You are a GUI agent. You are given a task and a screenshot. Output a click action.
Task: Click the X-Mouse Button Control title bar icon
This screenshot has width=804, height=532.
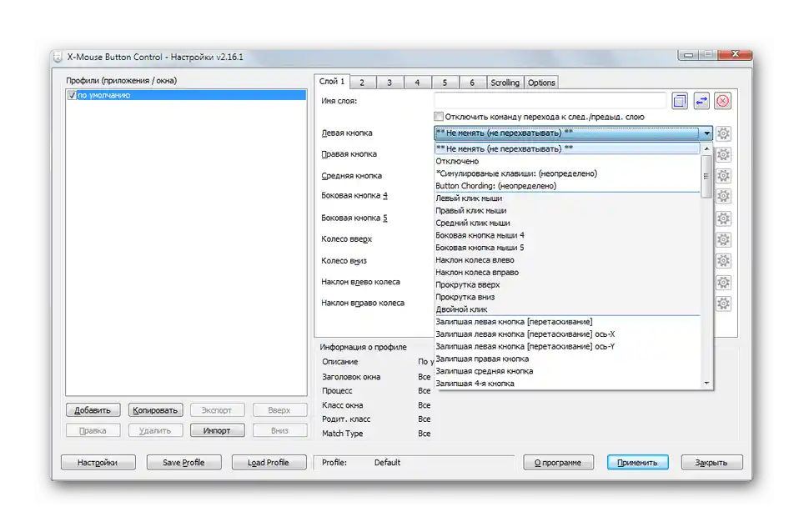click(x=58, y=57)
